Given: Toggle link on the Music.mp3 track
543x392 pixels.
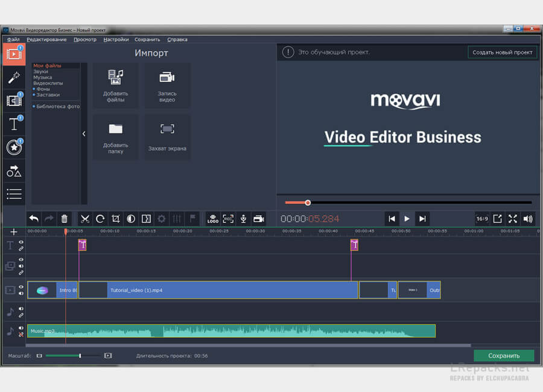Looking at the screenshot, I should [21, 335].
